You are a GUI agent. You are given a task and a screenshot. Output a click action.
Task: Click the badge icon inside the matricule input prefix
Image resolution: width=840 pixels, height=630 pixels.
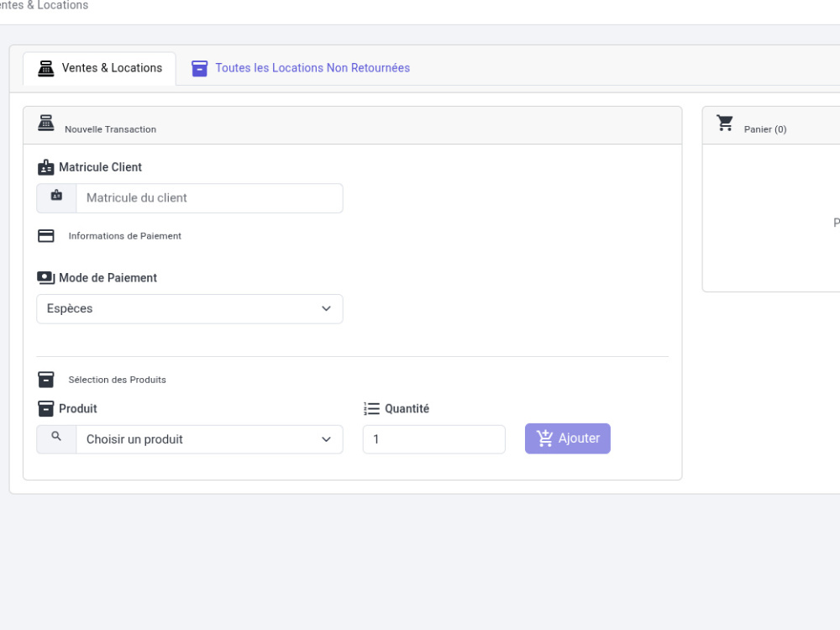56,196
